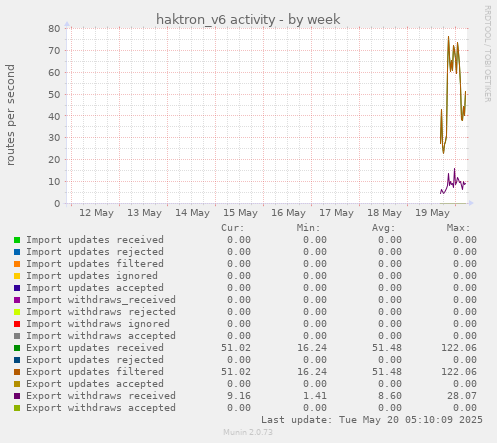Click the Max: column header
The image size is (497, 443).
tap(458, 228)
